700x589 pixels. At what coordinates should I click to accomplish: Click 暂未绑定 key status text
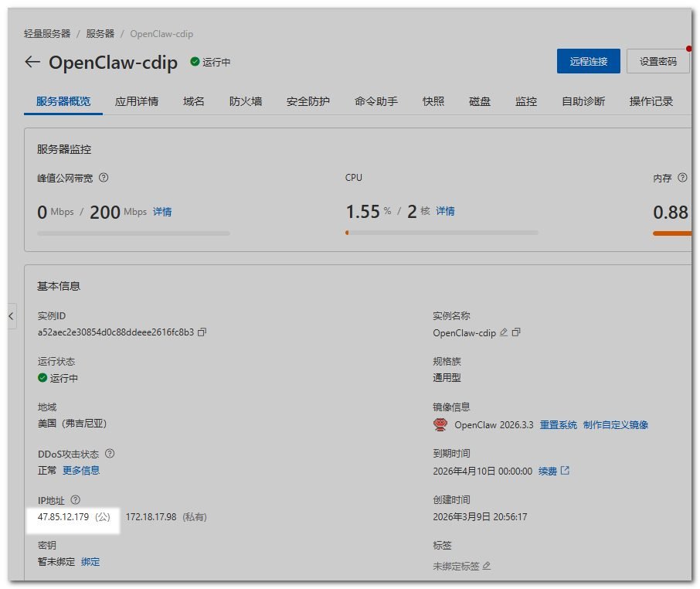[56, 562]
